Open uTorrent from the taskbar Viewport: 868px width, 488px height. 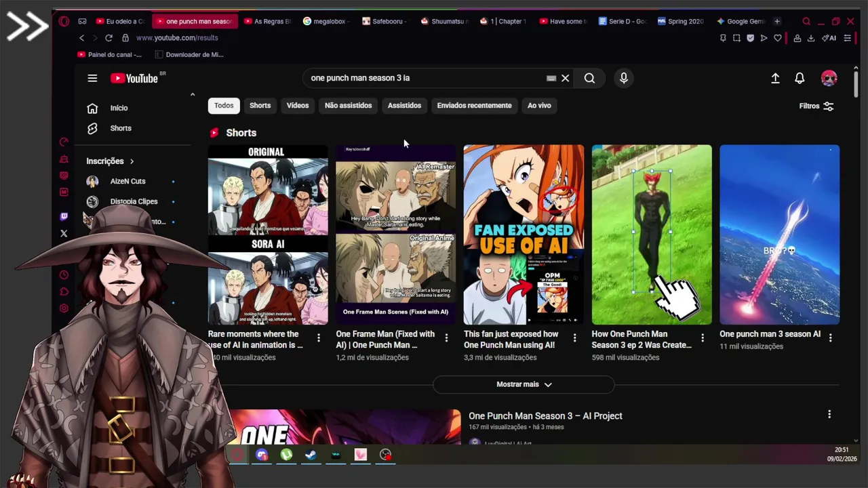coord(286,455)
